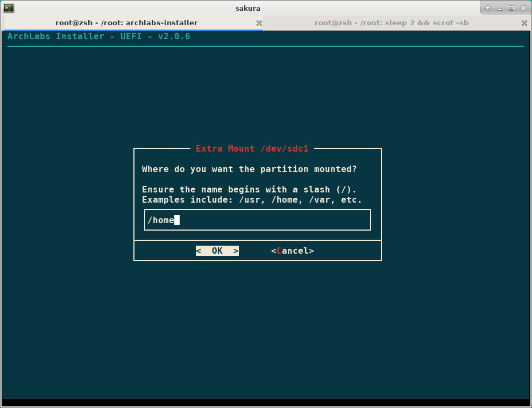Maximize the sakura window
The image size is (532, 408).
pyautogui.click(x=512, y=8)
